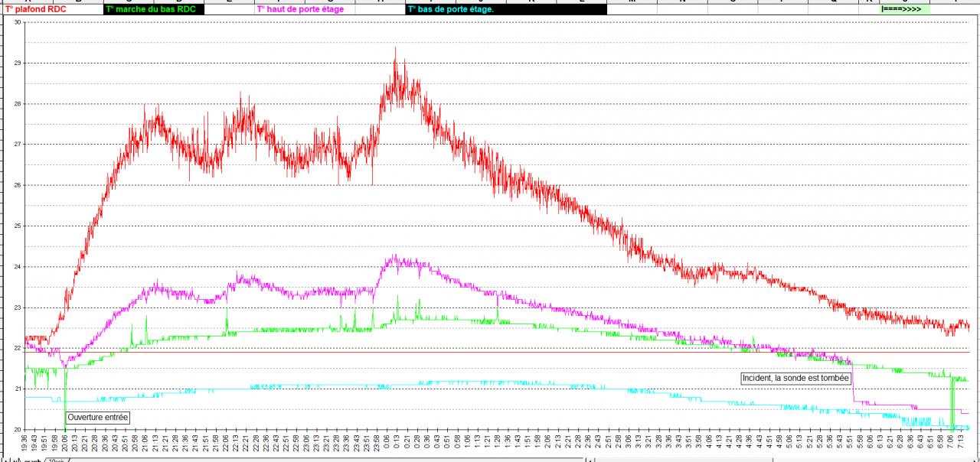The height and width of the screenshot is (462, 980).
Task: Click the y-axis value 22
Action: click(18, 348)
